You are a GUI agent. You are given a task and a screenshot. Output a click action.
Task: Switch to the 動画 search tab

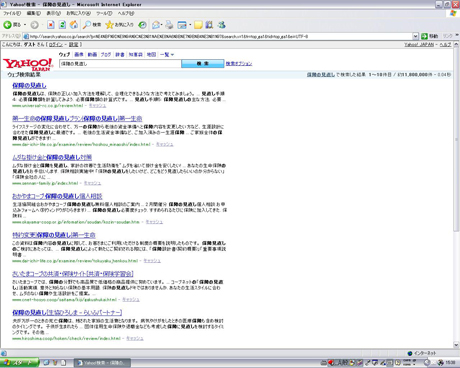coord(92,54)
